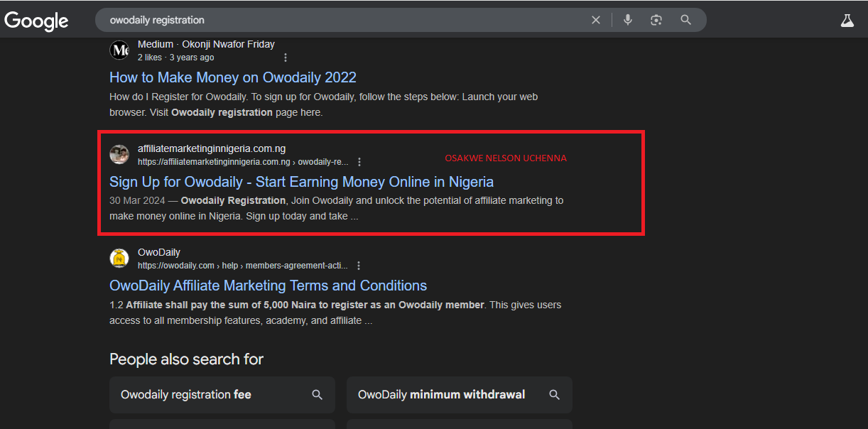Open 'How to Make Money on Owodaily 2022'
Screen dimensions: 868x429
click(x=233, y=77)
